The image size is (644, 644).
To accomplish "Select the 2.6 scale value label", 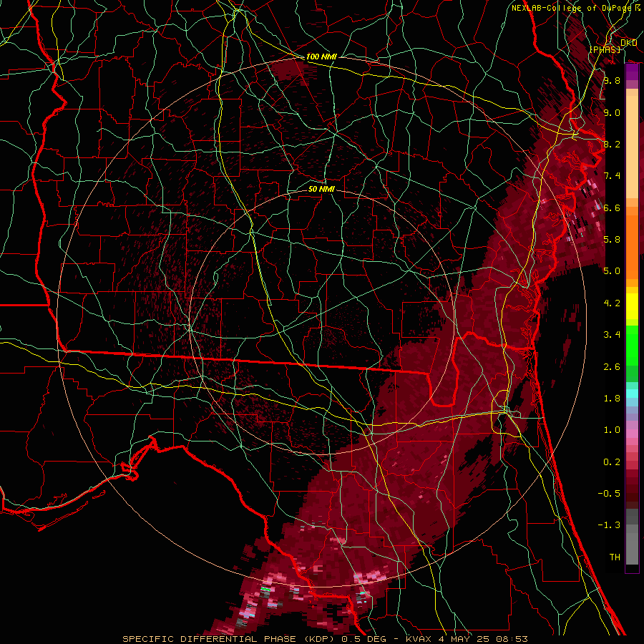I will click(612, 367).
